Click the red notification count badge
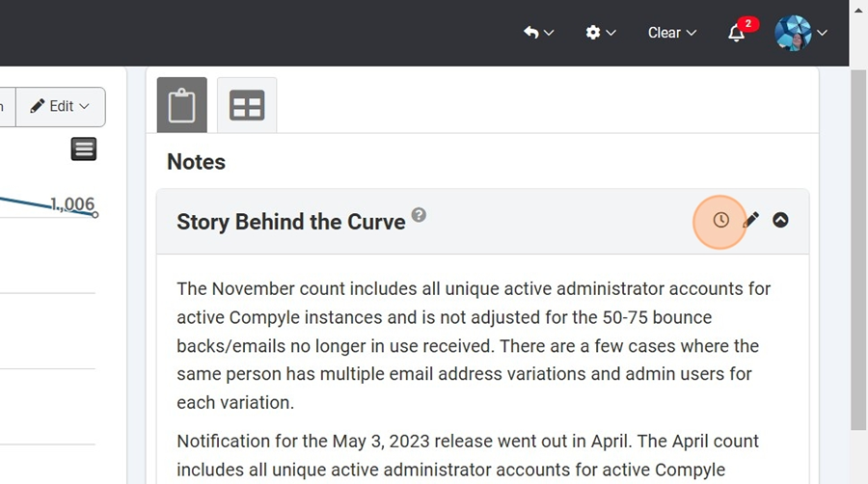This screenshot has height=484, width=868. coord(747,24)
